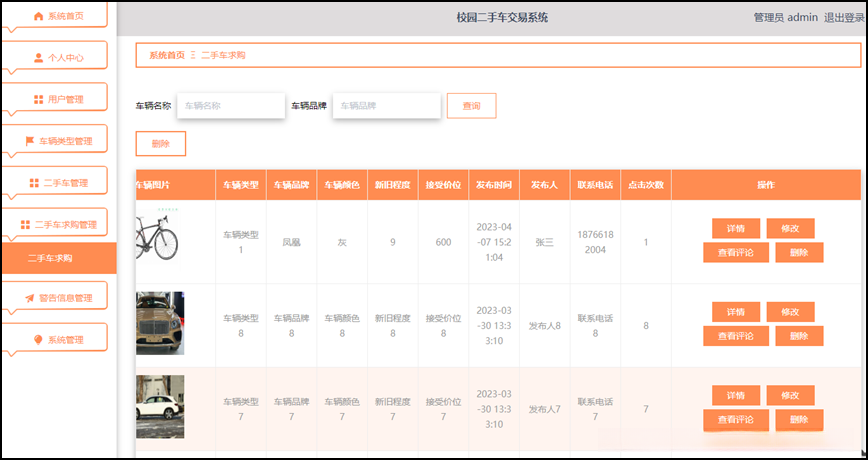868x460 pixels.
Task: Click the flag icon beside 车辆类型管理
Action: (x=30, y=141)
